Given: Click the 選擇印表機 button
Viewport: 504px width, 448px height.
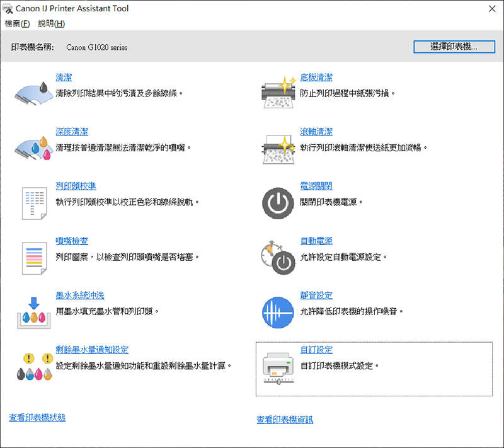Looking at the screenshot, I should pyautogui.click(x=454, y=47).
